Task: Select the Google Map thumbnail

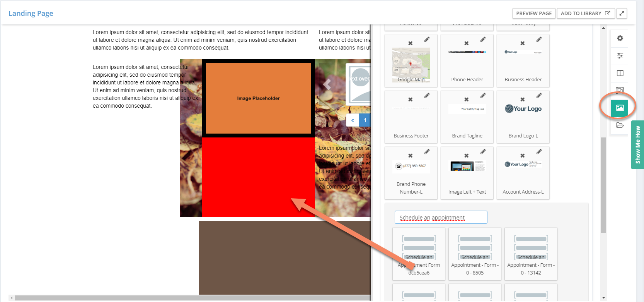Action: click(411, 65)
